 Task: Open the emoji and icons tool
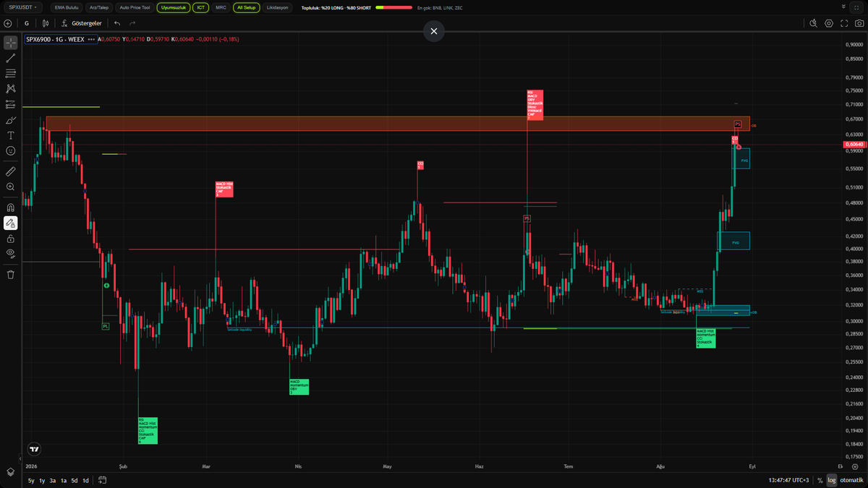[11, 150]
